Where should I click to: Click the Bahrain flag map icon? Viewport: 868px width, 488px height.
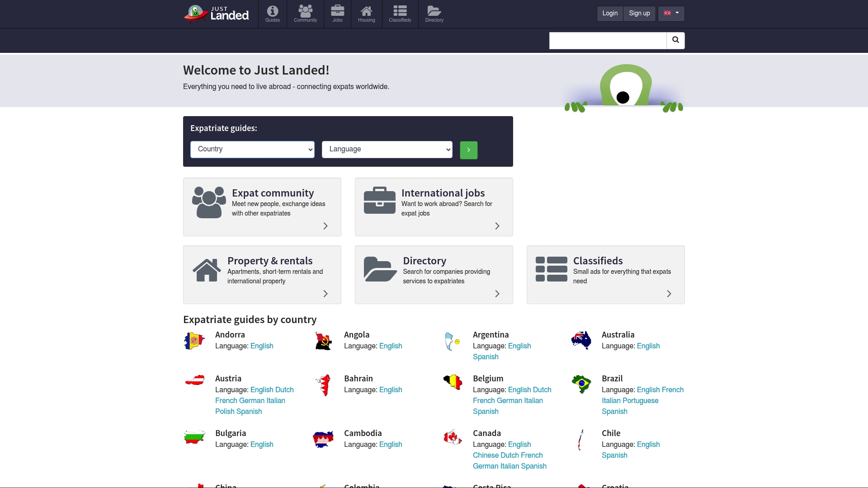click(x=324, y=385)
